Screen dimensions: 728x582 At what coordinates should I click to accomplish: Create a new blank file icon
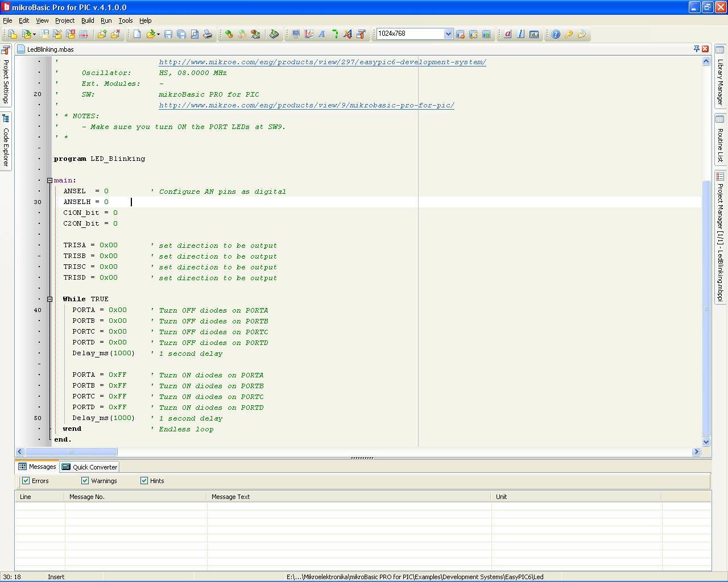pyautogui.click(x=137, y=34)
